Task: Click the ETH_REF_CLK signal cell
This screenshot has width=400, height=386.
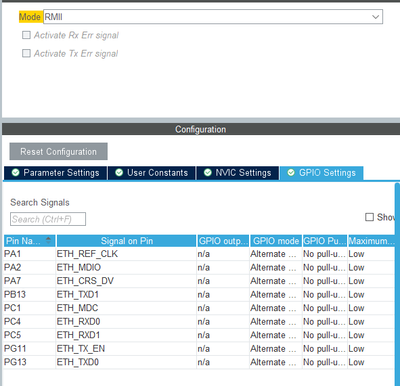Action: (x=126, y=254)
